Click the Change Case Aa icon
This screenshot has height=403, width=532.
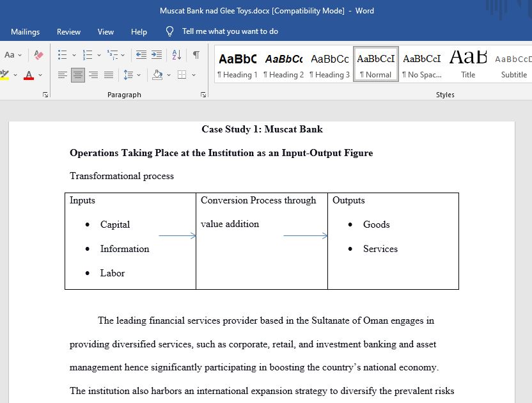(x=9, y=54)
